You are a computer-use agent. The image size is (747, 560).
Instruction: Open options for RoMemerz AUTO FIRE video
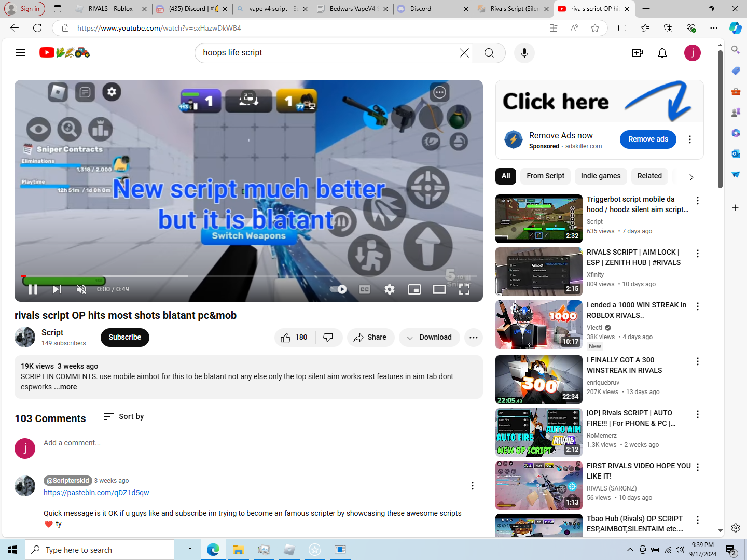coord(698,414)
